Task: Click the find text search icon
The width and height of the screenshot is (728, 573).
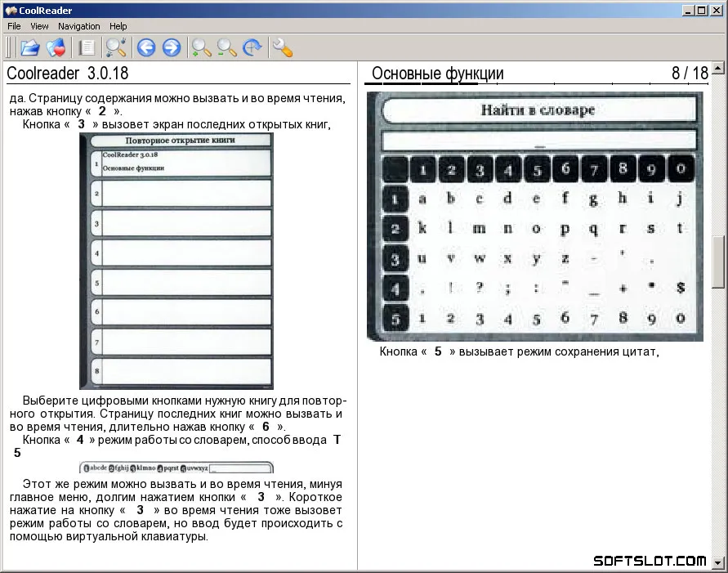Action: pyautogui.click(x=115, y=48)
